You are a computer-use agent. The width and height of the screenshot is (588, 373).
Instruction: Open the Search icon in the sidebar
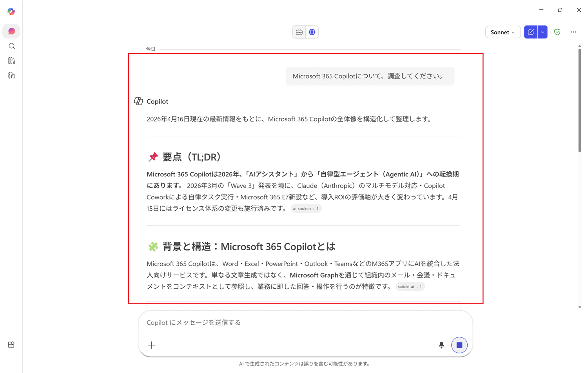click(12, 46)
